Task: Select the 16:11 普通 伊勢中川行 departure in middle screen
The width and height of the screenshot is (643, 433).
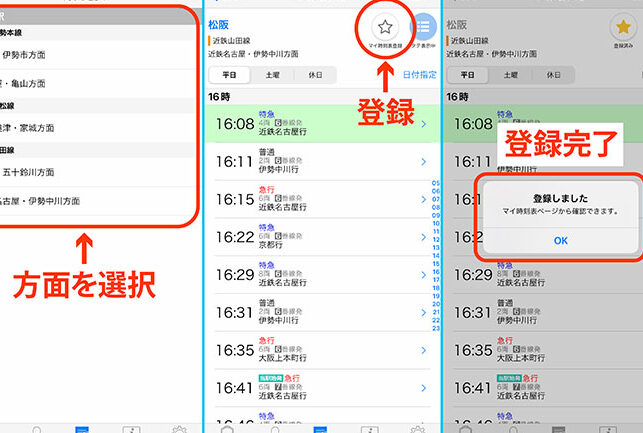Action: (x=323, y=162)
